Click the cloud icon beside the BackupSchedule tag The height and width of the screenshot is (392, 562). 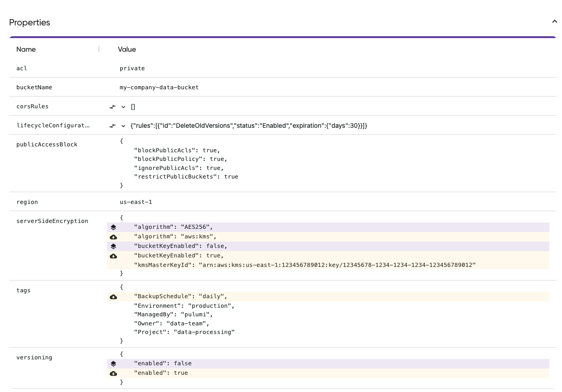point(113,296)
